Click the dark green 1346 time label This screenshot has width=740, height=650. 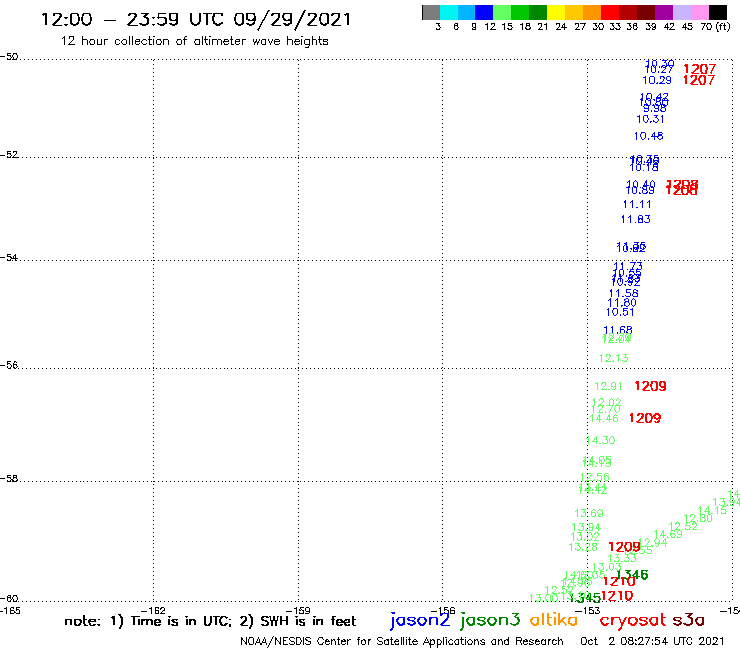pyautogui.click(x=632, y=575)
